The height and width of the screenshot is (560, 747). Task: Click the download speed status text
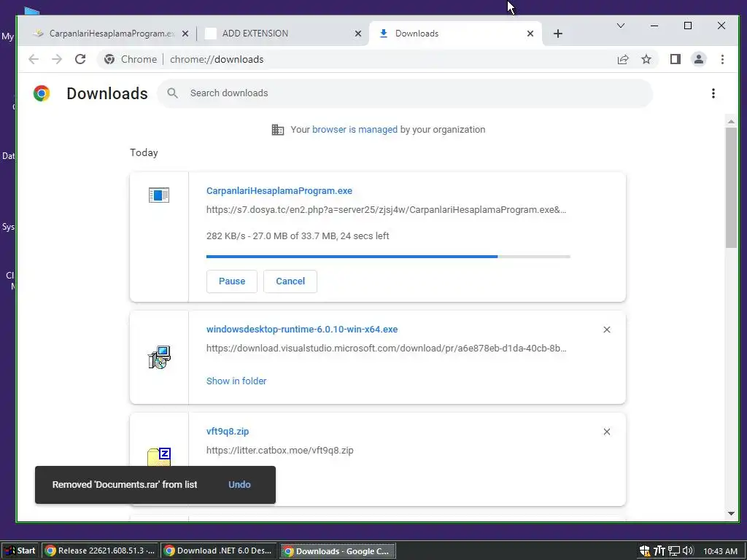point(298,236)
